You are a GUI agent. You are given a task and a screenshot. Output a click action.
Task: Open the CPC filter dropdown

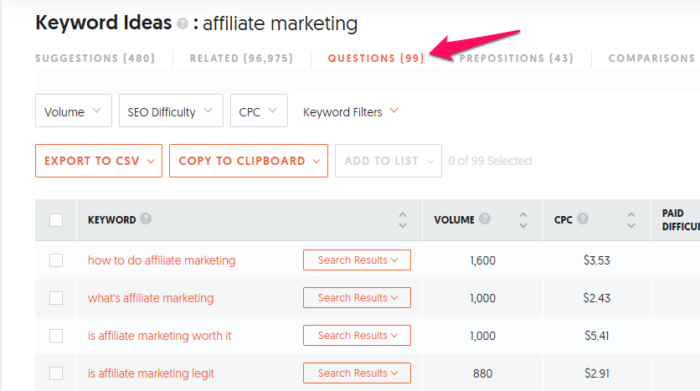pyautogui.click(x=259, y=111)
